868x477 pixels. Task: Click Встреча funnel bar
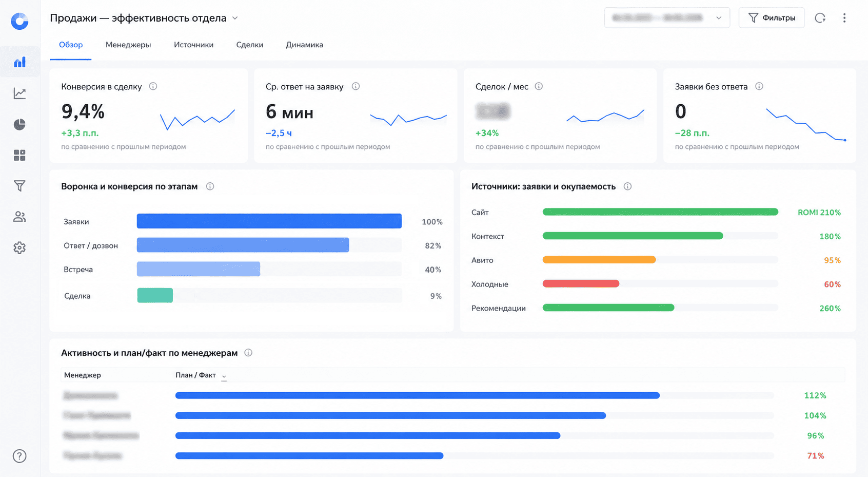coord(199,269)
